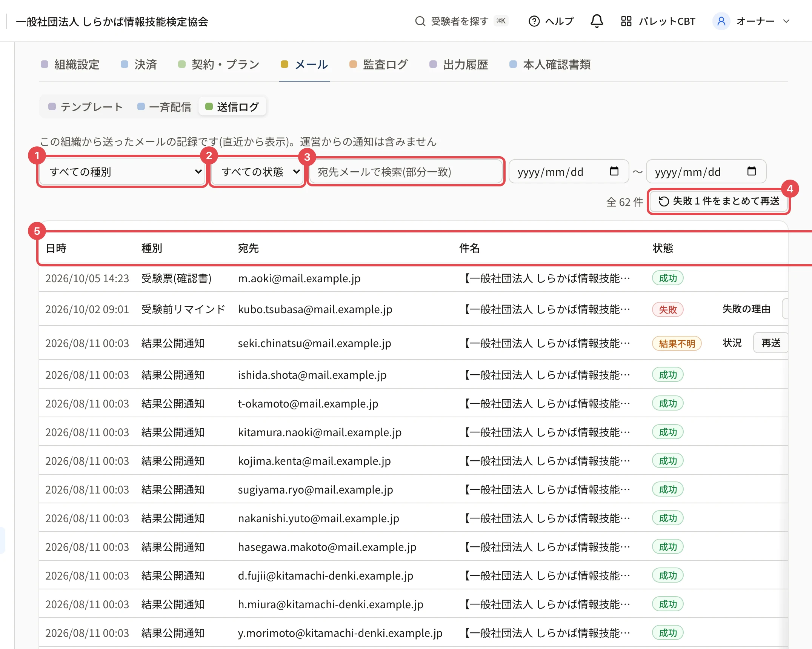Select the 送信ログ sub-tab
Image resolution: width=812 pixels, height=649 pixels.
click(232, 107)
